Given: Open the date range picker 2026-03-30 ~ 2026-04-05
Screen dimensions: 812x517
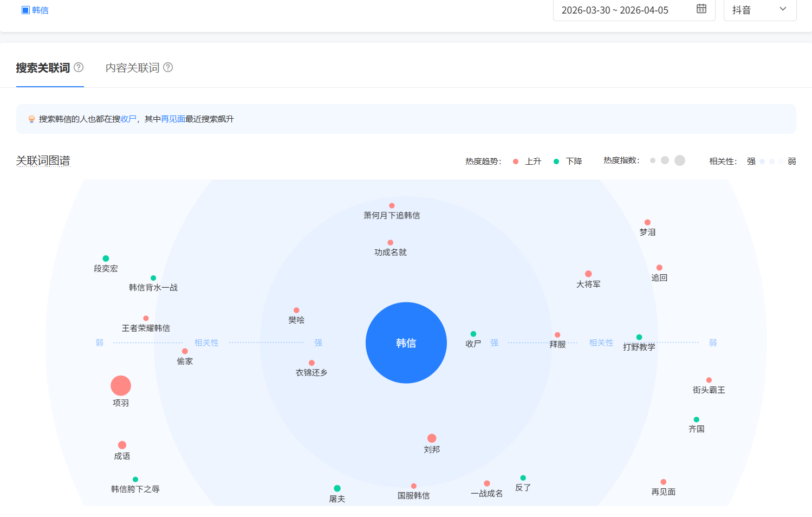Looking at the screenshot, I should click(634, 10).
